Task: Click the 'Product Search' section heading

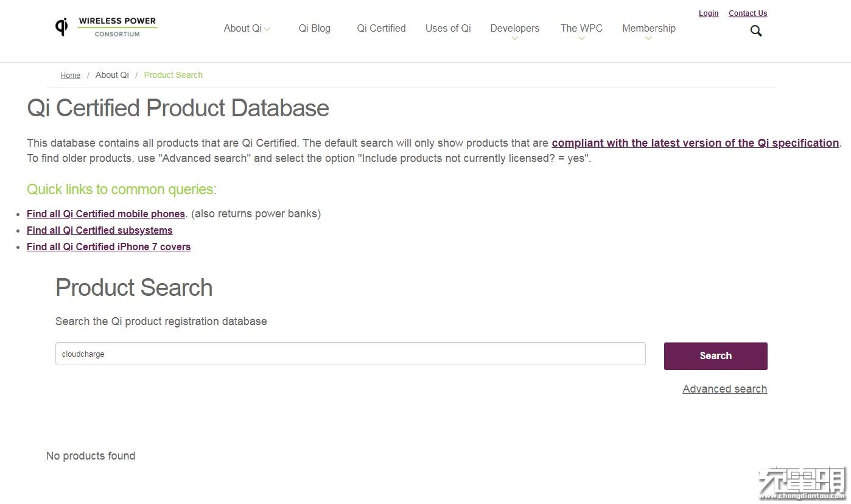Action: 134,288
